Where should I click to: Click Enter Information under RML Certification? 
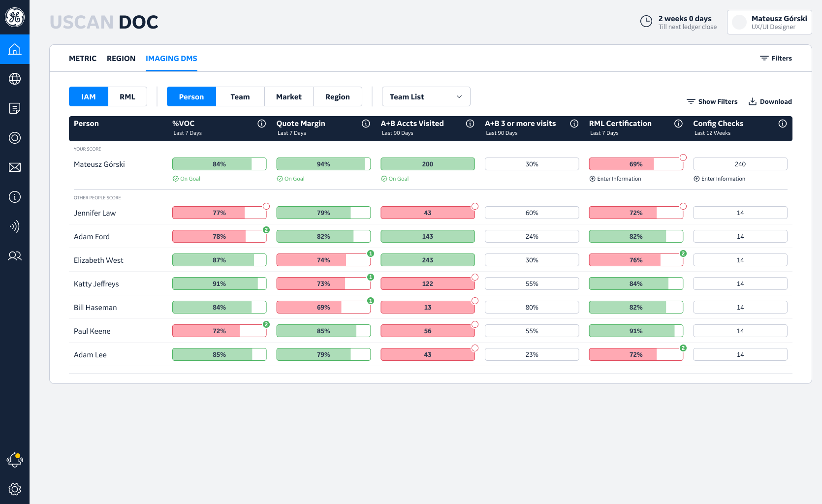(615, 179)
